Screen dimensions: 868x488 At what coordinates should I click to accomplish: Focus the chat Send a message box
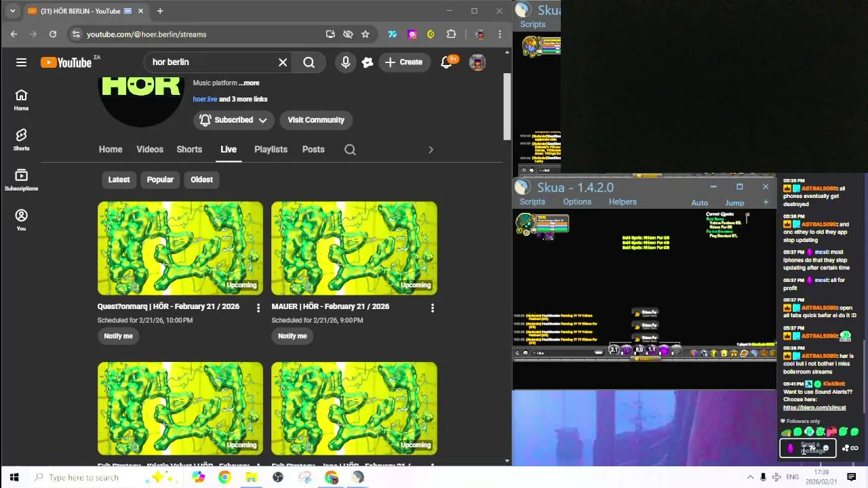[808, 448]
